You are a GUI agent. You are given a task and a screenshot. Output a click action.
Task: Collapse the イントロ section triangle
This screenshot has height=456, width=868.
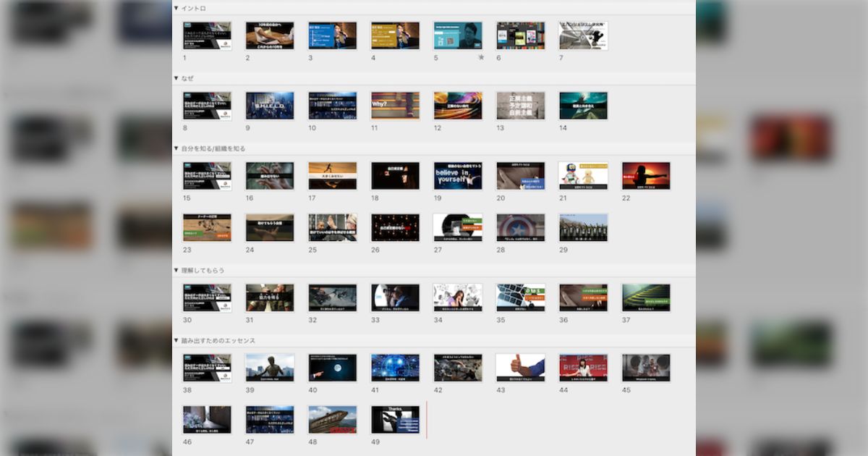point(176,8)
